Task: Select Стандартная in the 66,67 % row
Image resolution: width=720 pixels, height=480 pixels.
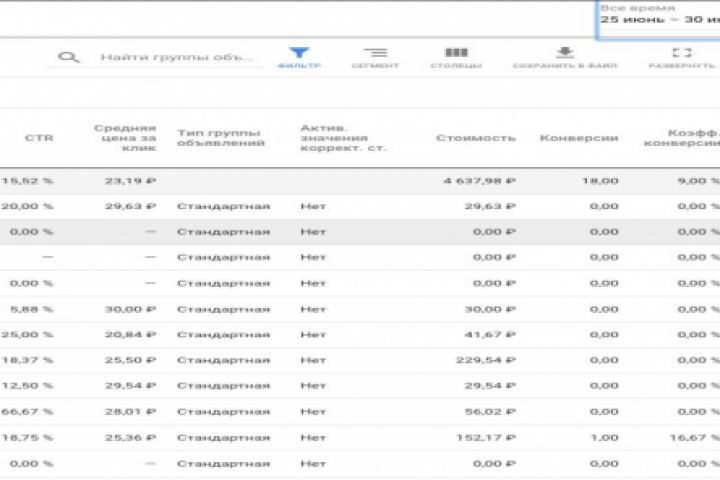Action: coord(224,412)
